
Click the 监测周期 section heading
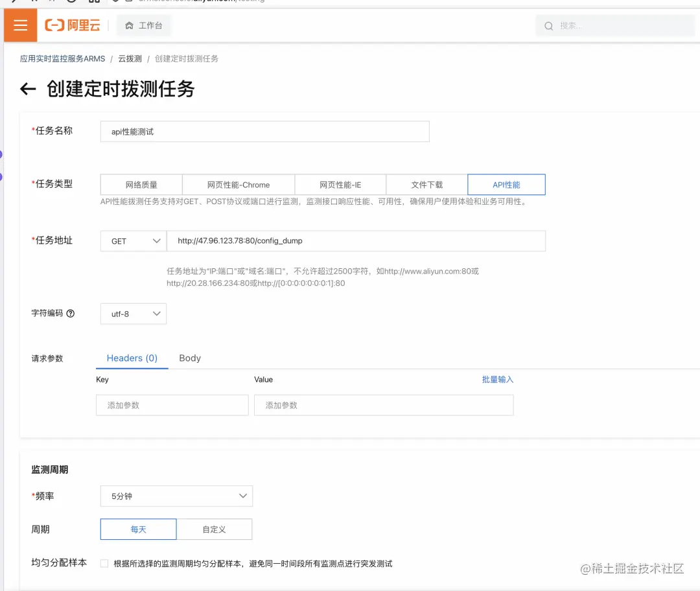[49, 470]
